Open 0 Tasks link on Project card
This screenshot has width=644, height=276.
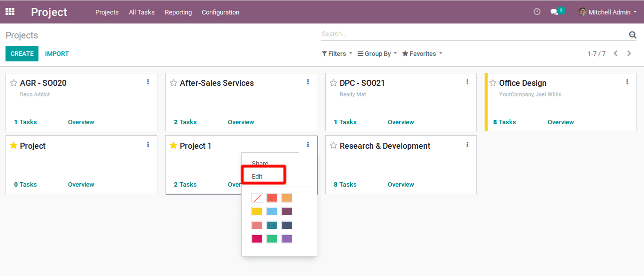point(25,184)
